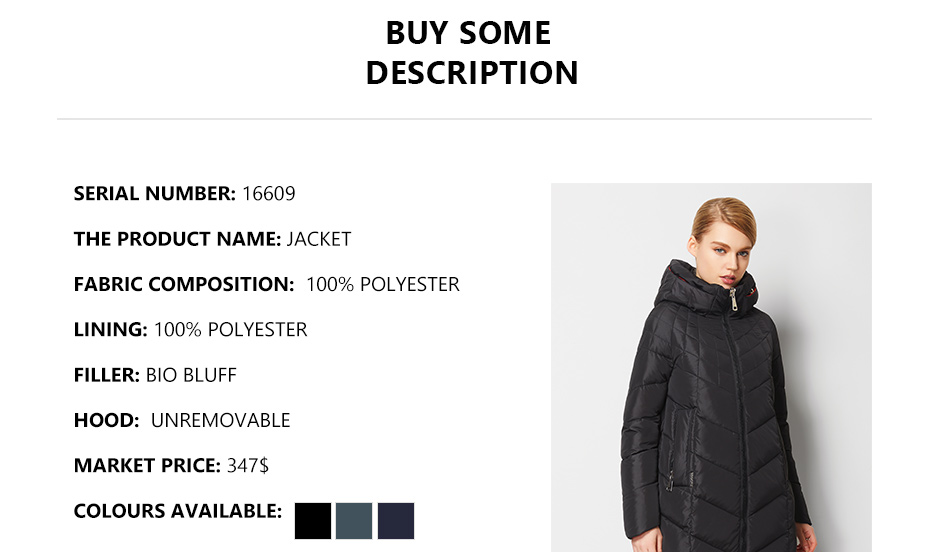Screen dimensions: 930x552
Task: Click the "LINING:" label
Action: [110, 330]
